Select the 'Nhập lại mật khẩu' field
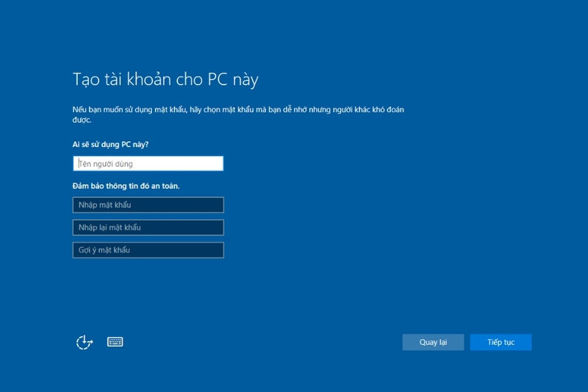 [148, 227]
